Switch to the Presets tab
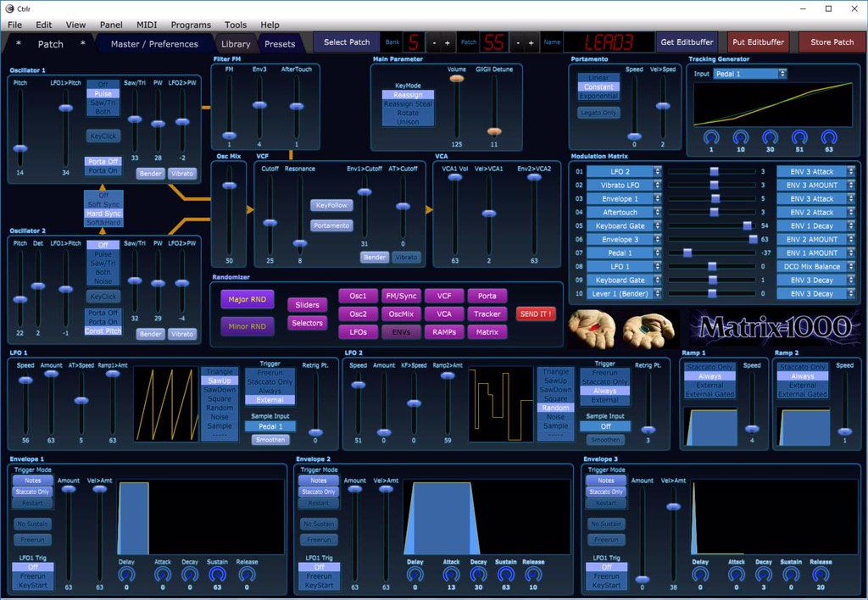This screenshot has height=600, width=868. (x=280, y=44)
